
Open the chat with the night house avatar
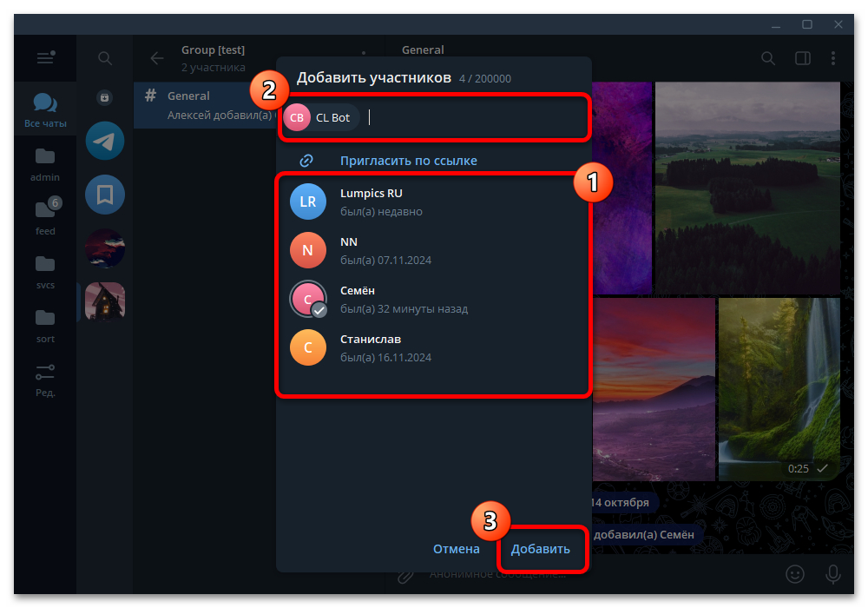click(105, 301)
